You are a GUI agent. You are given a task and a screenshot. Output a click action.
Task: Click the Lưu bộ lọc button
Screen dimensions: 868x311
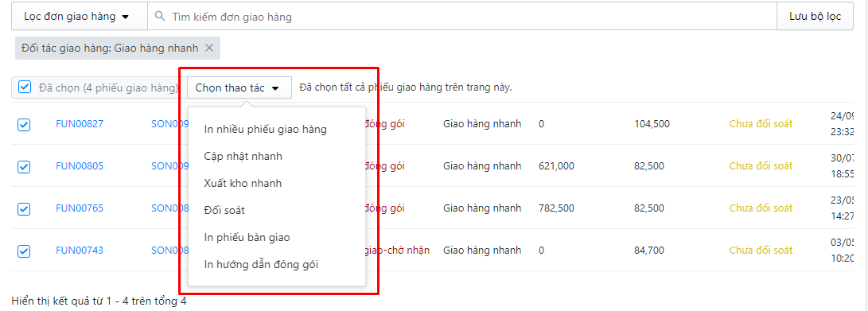pos(815,17)
